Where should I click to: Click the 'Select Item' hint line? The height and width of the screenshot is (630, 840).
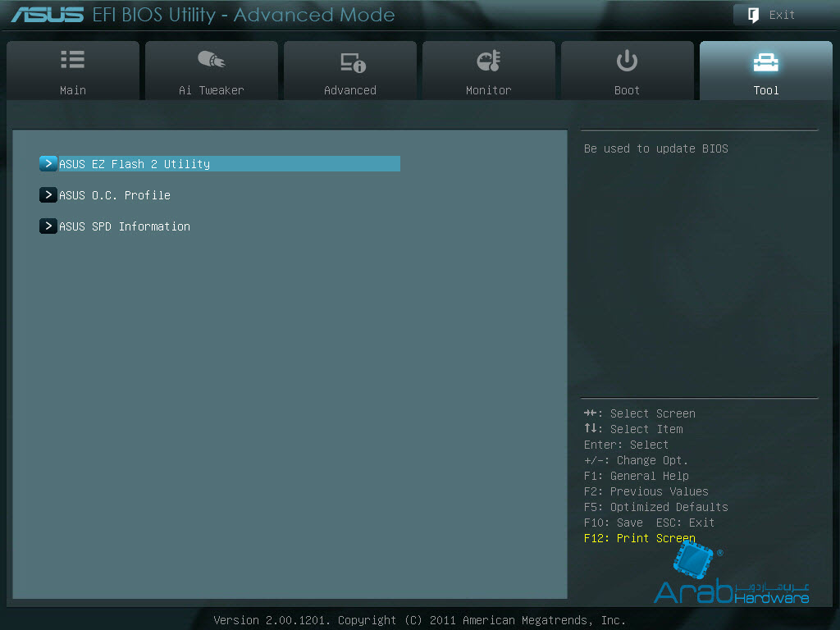633,429
